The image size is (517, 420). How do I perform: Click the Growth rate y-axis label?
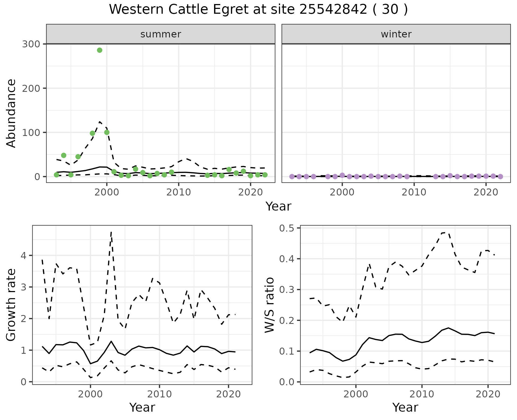coord(11,305)
